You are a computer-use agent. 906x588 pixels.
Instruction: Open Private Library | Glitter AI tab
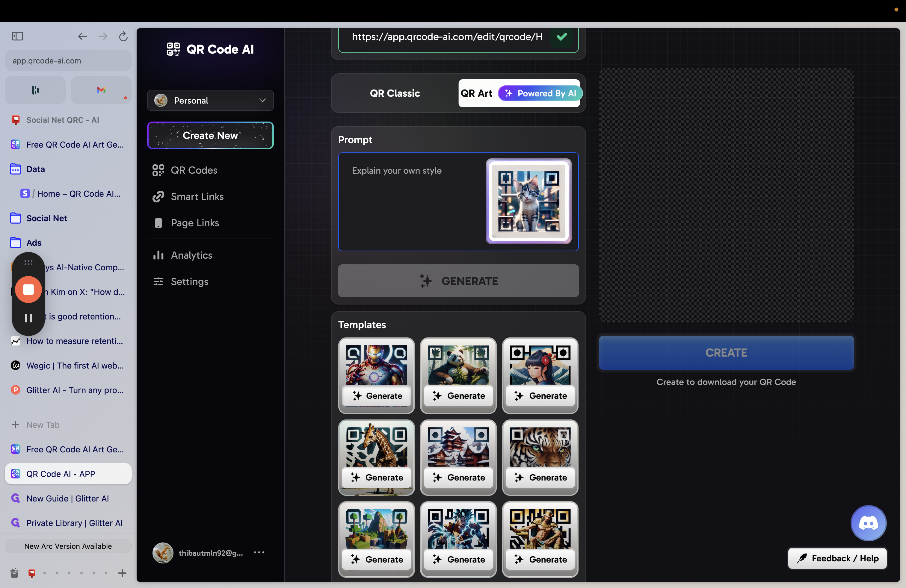pos(68,522)
